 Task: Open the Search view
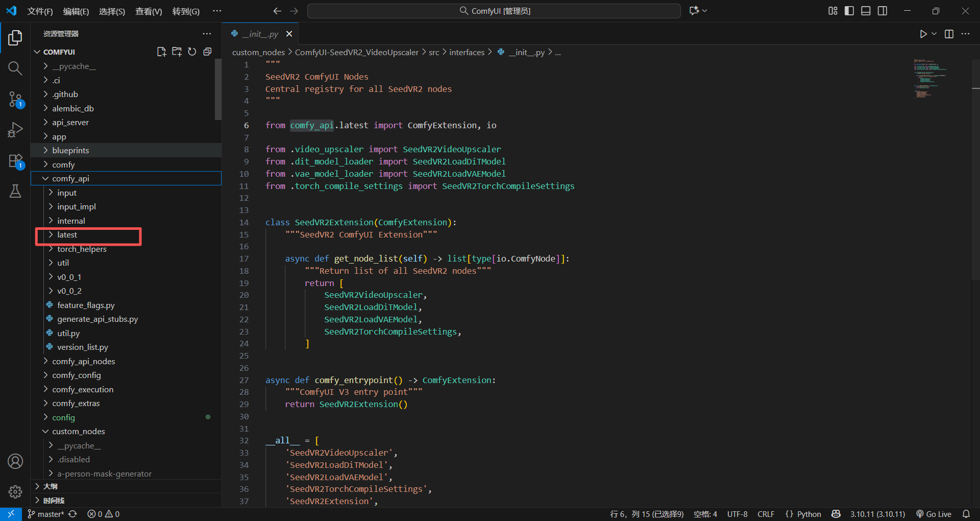(x=15, y=68)
